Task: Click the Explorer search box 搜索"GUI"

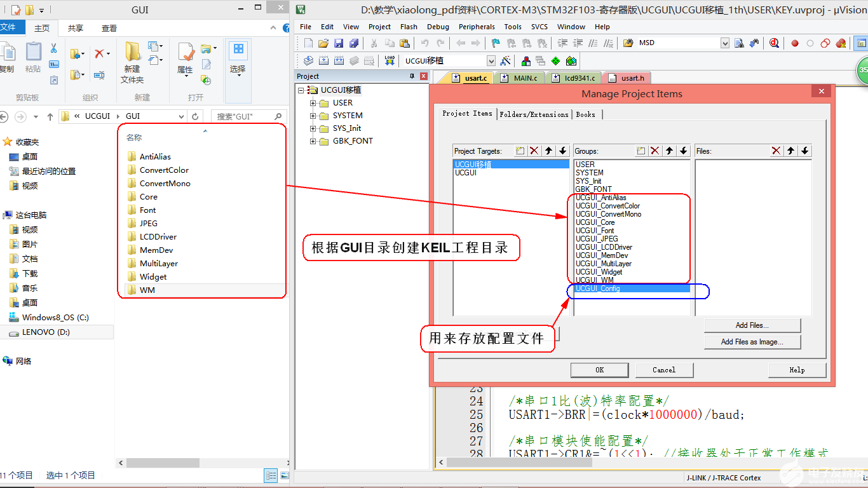Action: pyautogui.click(x=249, y=116)
